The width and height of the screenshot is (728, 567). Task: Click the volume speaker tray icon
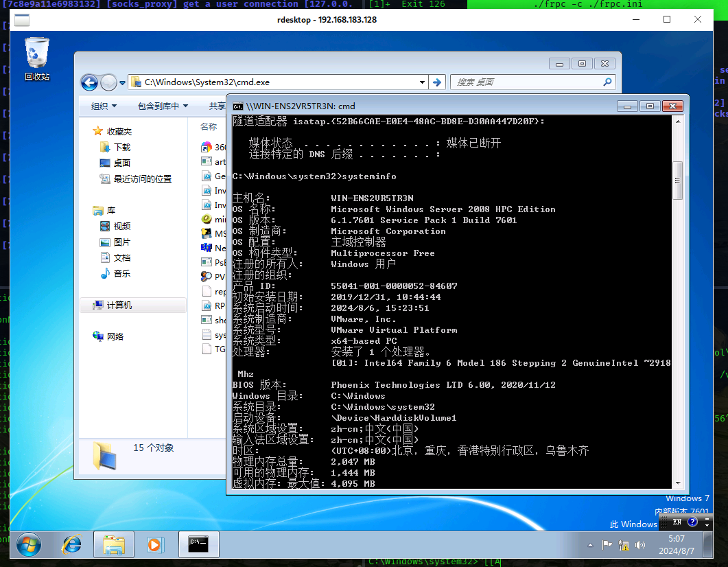pos(641,545)
